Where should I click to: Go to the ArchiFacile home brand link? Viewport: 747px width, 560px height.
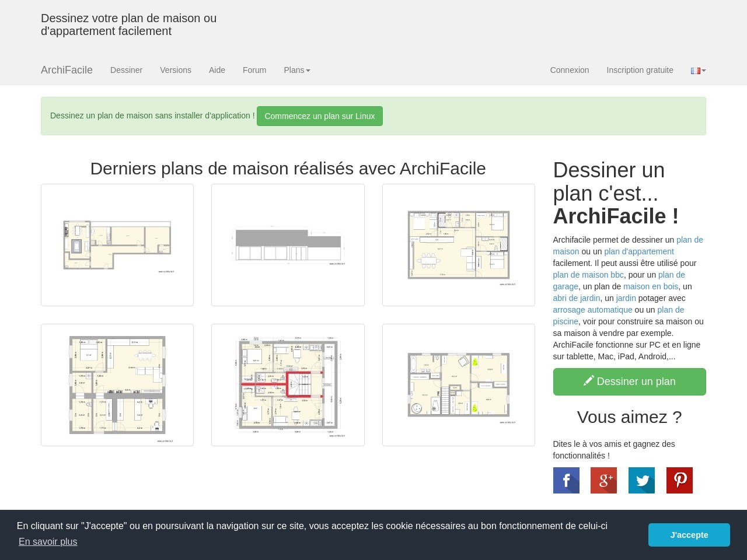pos(67,70)
